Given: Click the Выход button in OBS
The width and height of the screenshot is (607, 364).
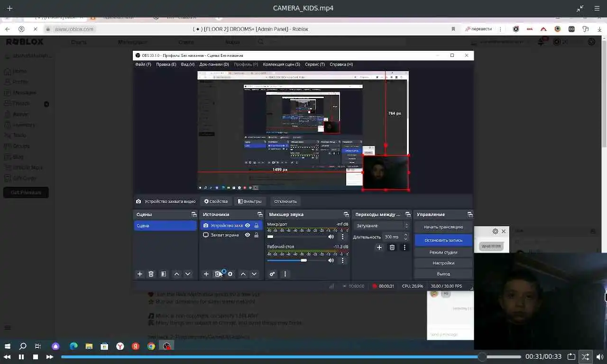Looking at the screenshot, I should coord(443,274).
